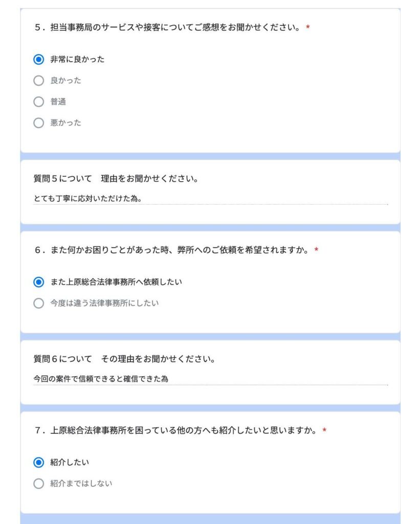Select 普通 for question 5
The image size is (420, 524).
(x=38, y=102)
